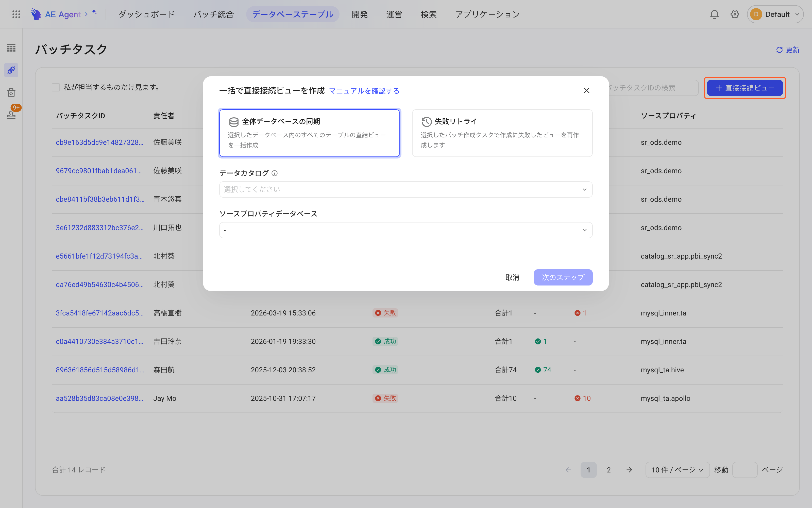Go to the 検索 tab
This screenshot has width=812, height=508.
[x=429, y=14]
